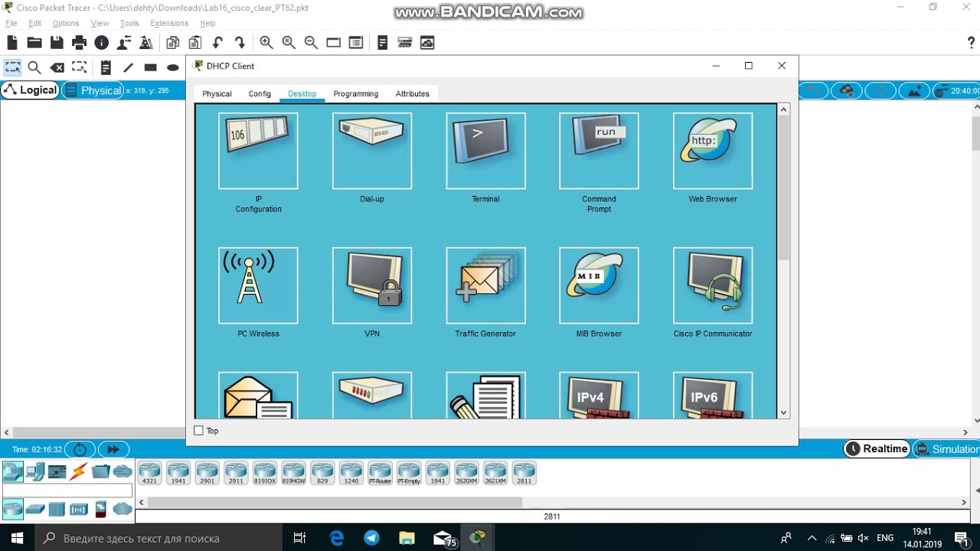Launch the Web Browser app
980x551 pixels.
pyautogui.click(x=713, y=151)
